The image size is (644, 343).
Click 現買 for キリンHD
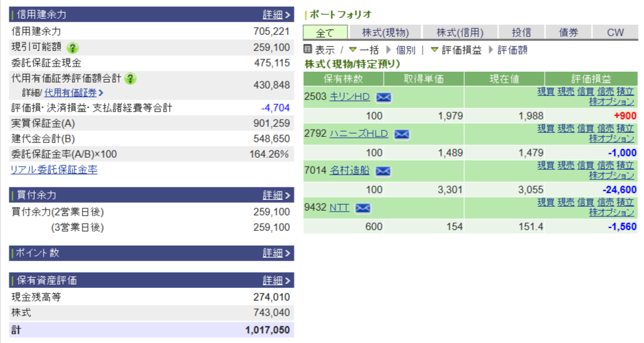[545, 91]
